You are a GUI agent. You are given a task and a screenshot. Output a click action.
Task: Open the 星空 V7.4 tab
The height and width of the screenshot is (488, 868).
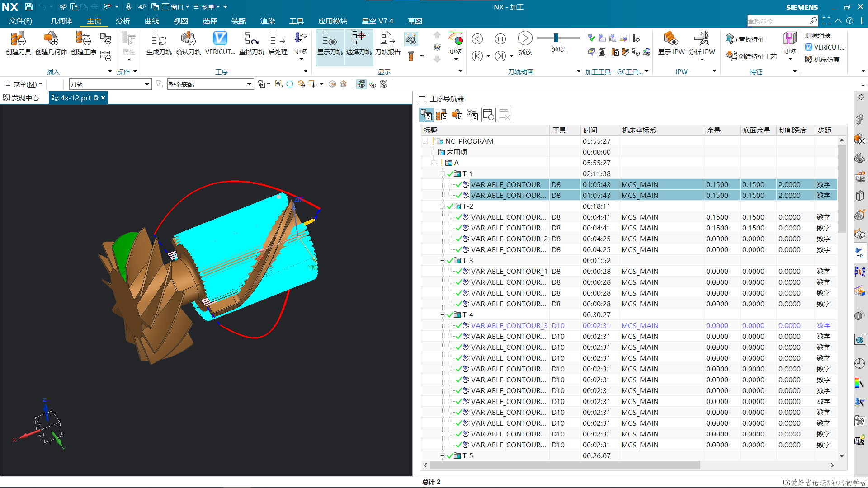[377, 21]
